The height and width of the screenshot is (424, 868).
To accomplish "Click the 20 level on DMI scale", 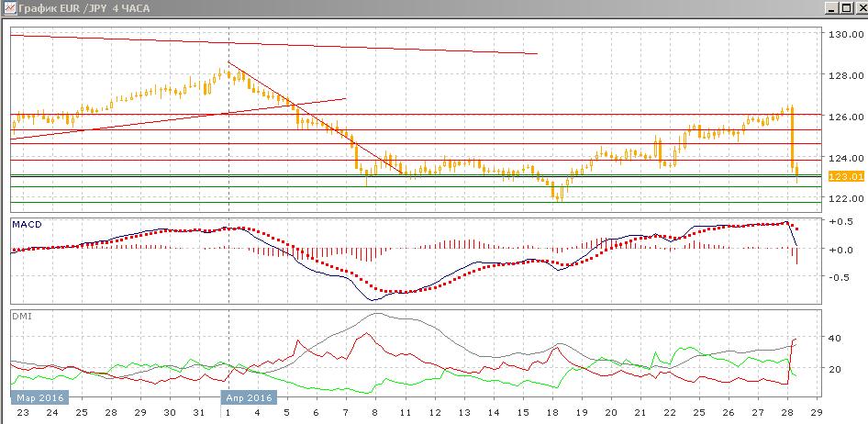I will [x=835, y=369].
